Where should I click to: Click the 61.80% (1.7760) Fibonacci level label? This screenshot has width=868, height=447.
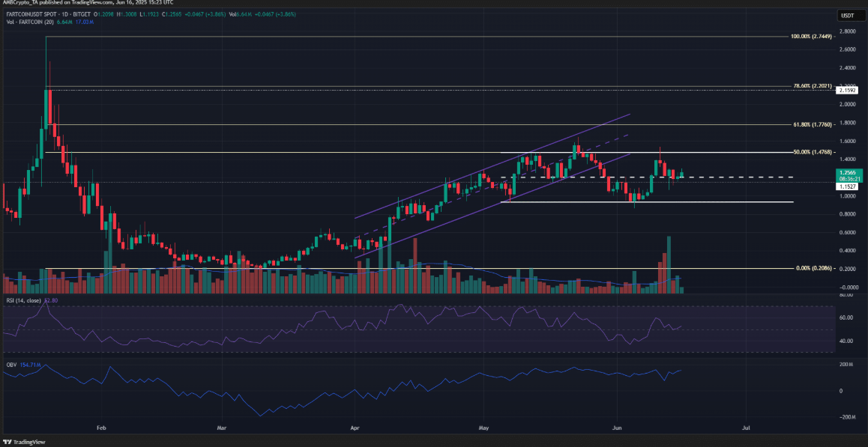[812, 124]
